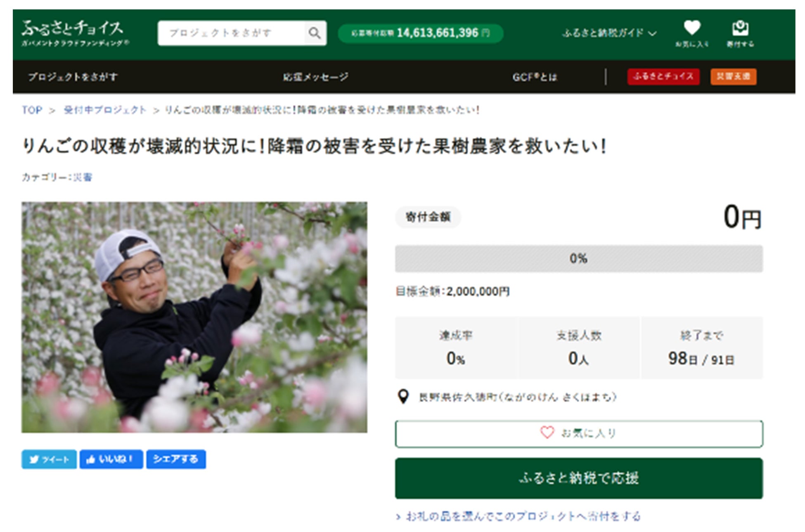
Task: Click the location pin icon
Action: pos(403,397)
